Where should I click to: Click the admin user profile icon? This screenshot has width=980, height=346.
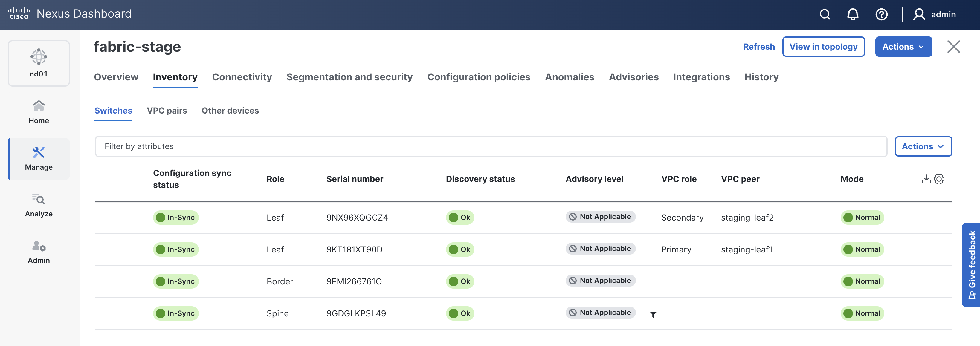(x=919, y=14)
